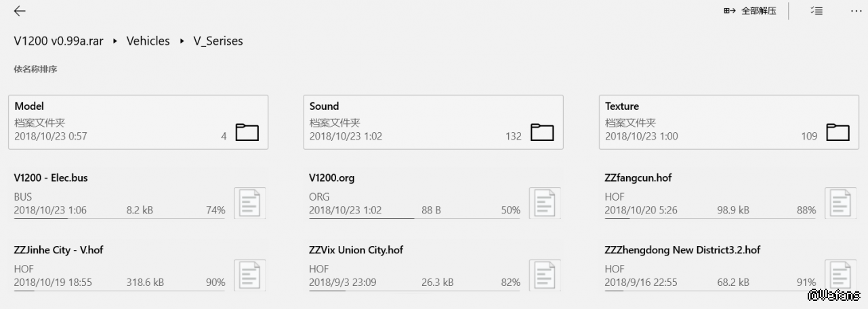Open the Texture folder icon

pyautogui.click(x=838, y=132)
